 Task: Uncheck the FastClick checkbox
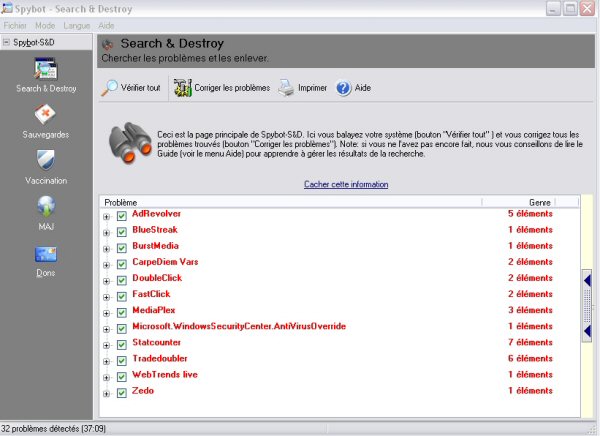(122, 296)
